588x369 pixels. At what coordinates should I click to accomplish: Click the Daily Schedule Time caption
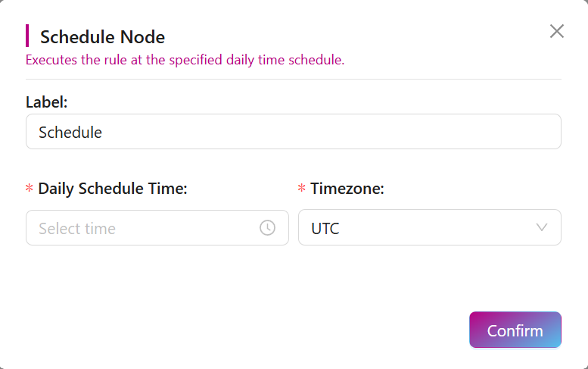pyautogui.click(x=113, y=189)
